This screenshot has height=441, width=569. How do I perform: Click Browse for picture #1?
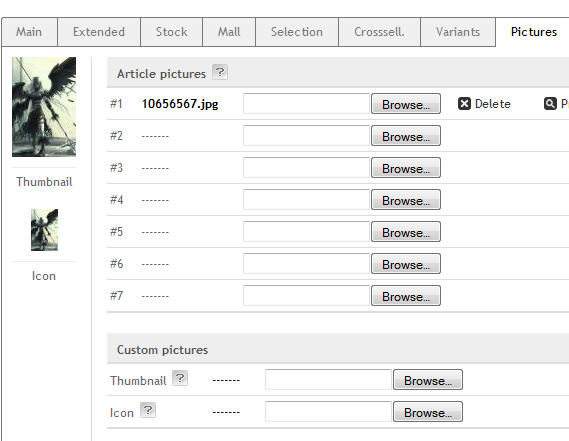[x=406, y=104]
